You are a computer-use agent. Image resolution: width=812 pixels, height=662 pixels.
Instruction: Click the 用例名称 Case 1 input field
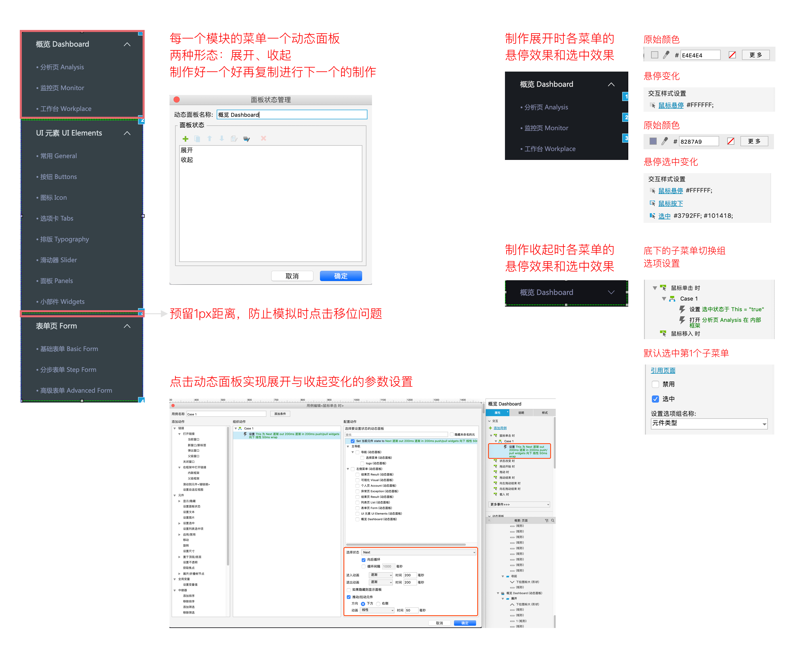226,414
